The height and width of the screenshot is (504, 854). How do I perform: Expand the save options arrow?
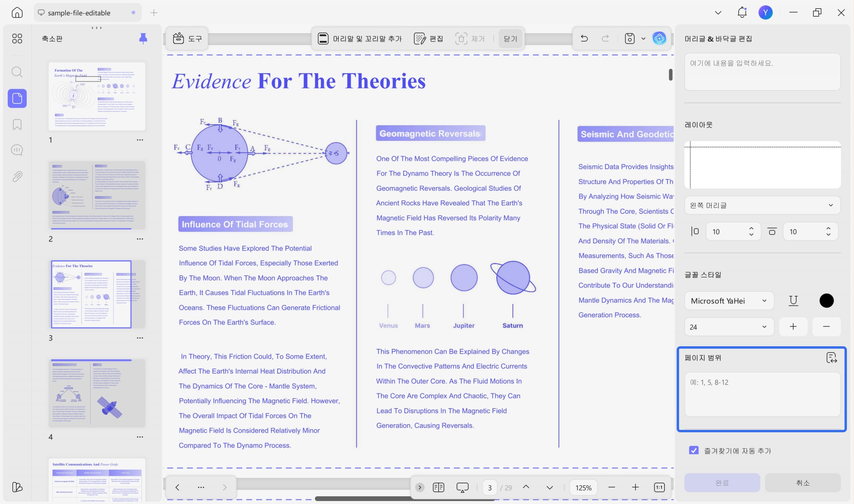(643, 39)
